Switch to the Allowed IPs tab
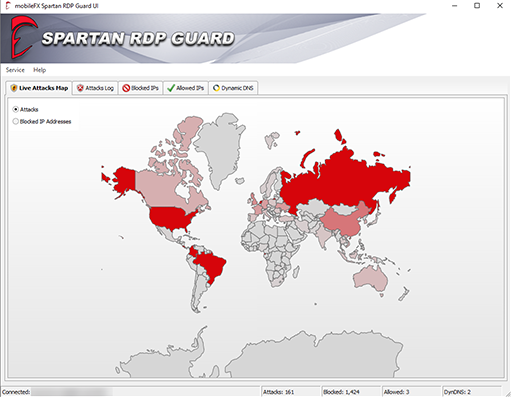This screenshot has width=511, height=397. pyautogui.click(x=186, y=88)
